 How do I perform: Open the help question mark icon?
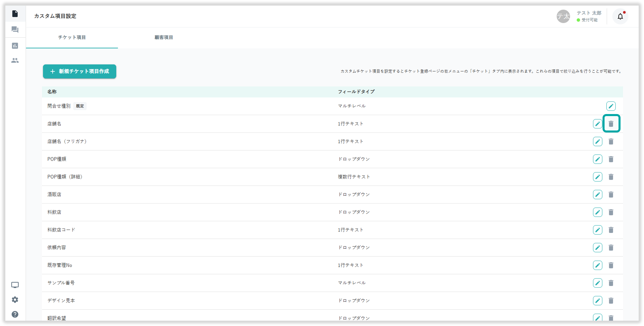click(x=15, y=314)
